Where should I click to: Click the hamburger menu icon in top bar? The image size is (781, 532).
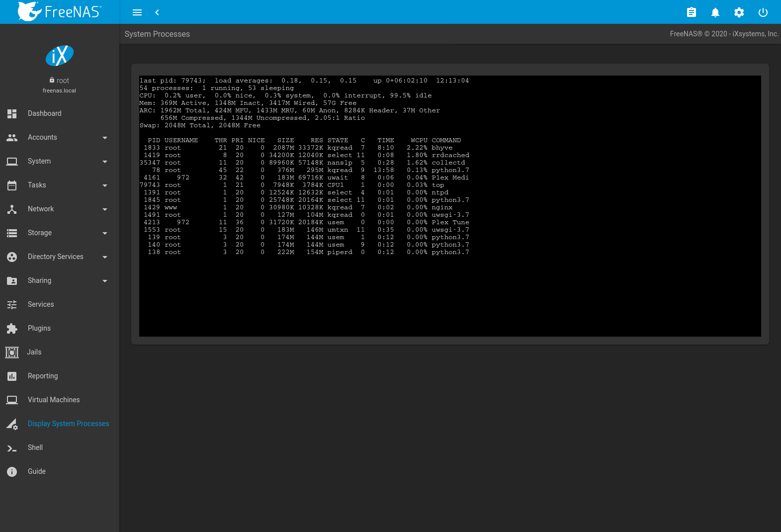click(137, 12)
